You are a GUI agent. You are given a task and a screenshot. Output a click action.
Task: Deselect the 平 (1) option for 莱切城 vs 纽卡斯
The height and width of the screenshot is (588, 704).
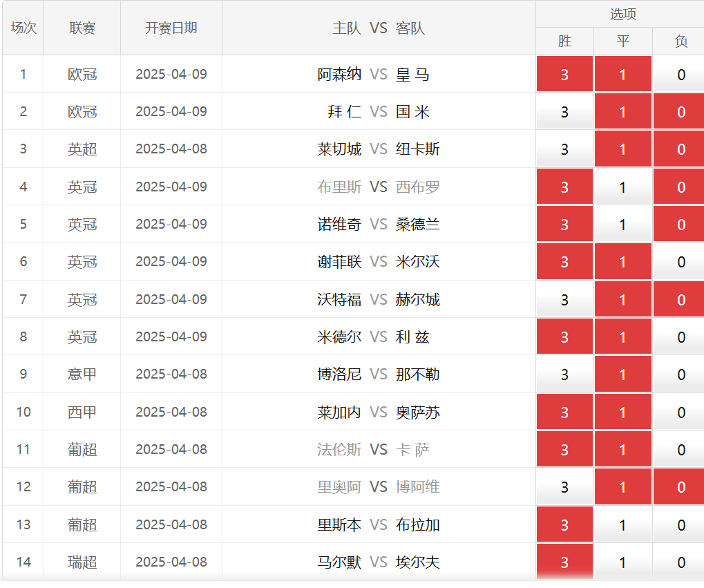(x=622, y=149)
